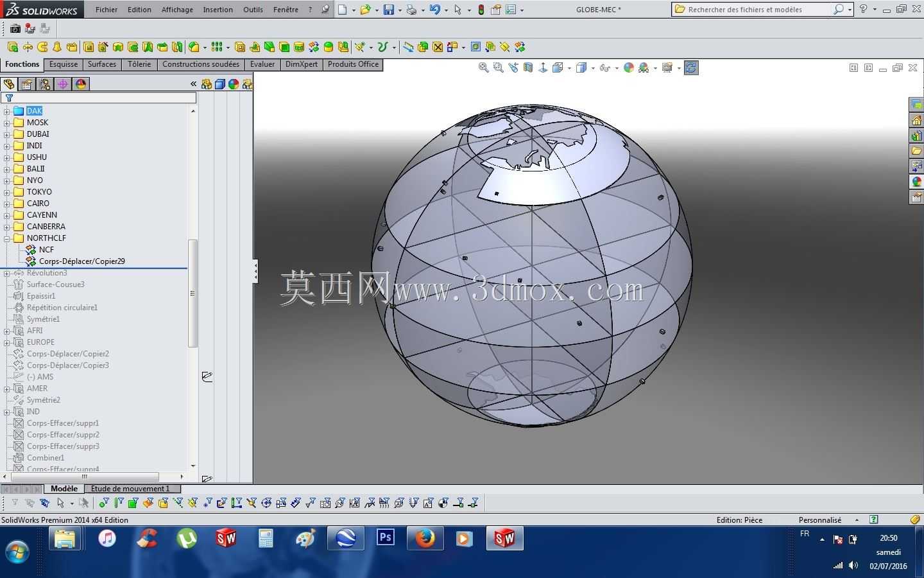
Task: Open Google Earth from the taskbar
Action: (x=346, y=538)
